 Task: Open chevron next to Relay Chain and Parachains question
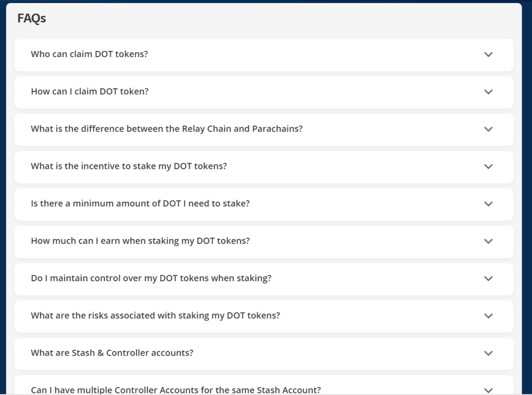point(488,129)
